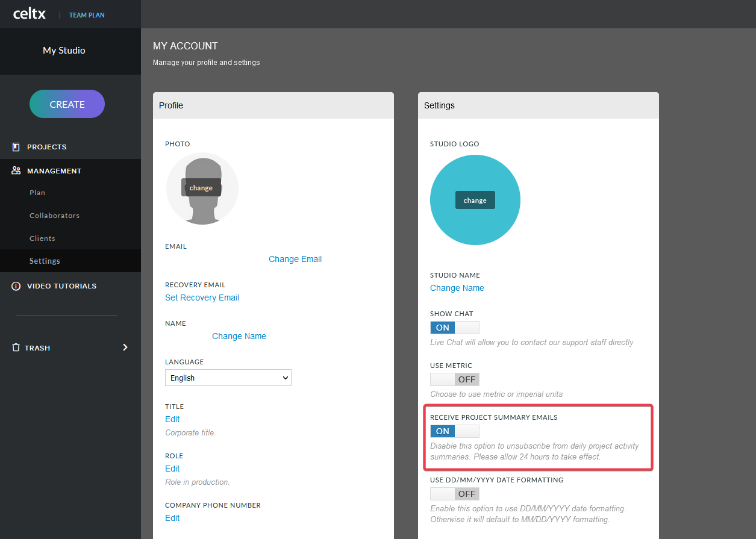The image size is (756, 539).
Task: Change the profile photo
Action: (x=201, y=188)
